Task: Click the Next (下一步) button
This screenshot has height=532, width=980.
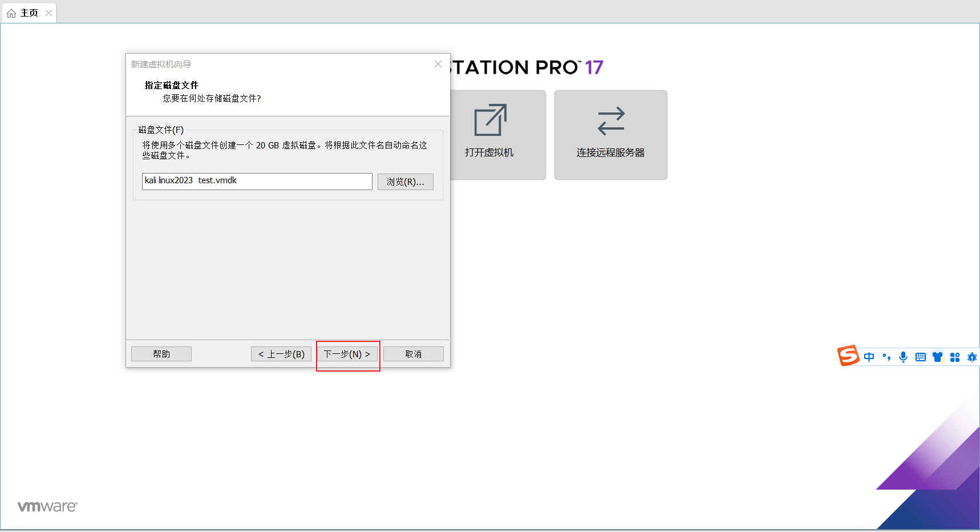Action: point(347,354)
